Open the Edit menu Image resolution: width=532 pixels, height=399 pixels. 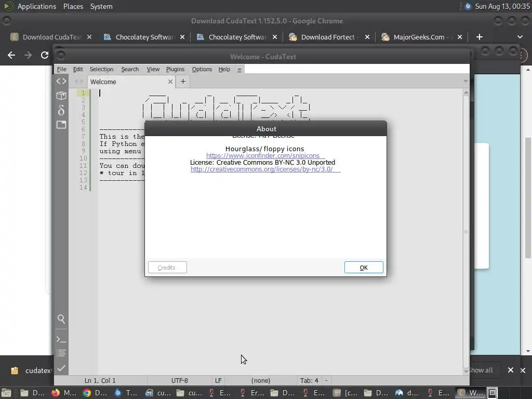pyautogui.click(x=78, y=69)
